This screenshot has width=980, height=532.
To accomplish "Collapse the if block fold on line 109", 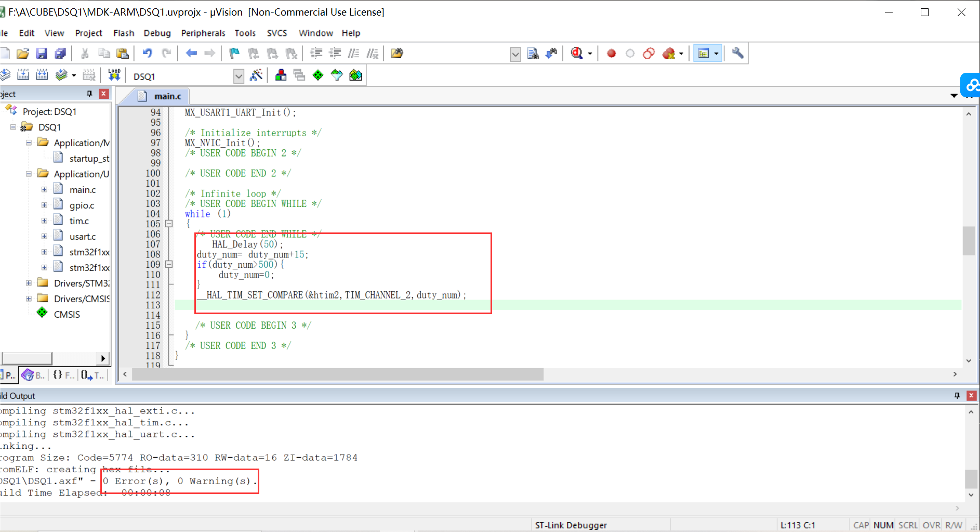I will tap(169, 264).
